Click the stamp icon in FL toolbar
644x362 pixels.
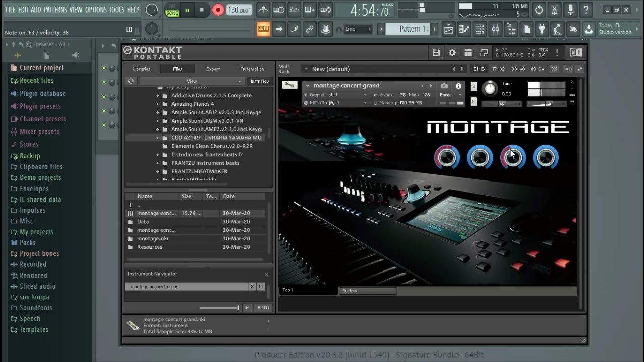(x=326, y=29)
